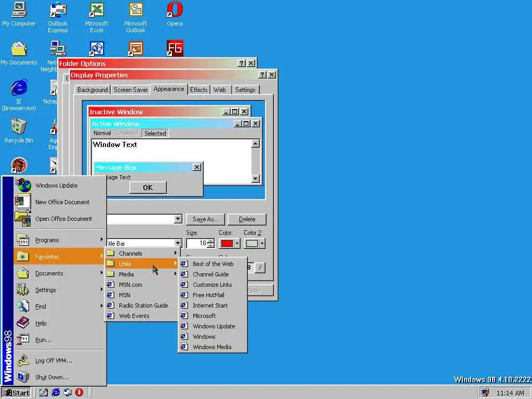
Task: Click Outlook Express quick launch icon
Action: pos(68,393)
